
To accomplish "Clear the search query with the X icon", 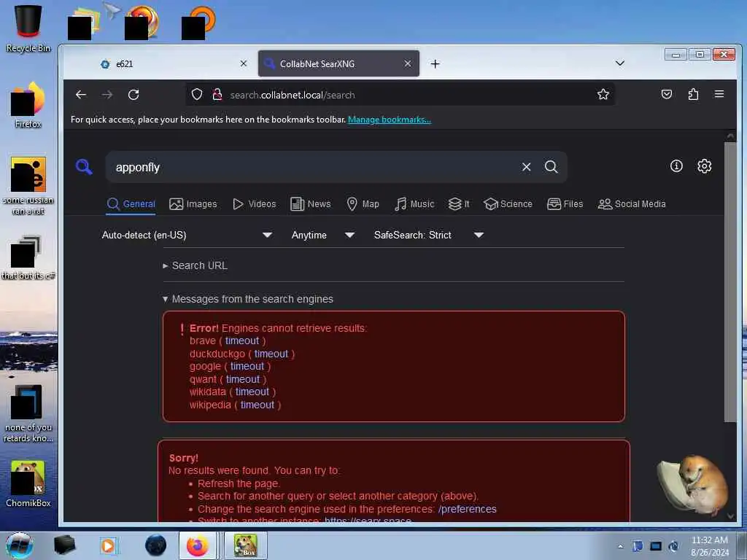I will [x=527, y=167].
